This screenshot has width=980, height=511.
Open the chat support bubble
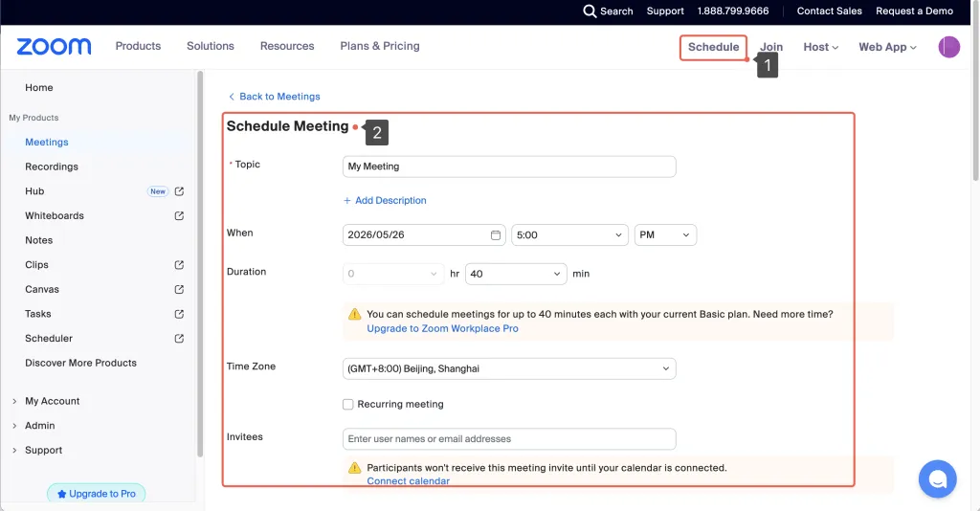pyautogui.click(x=938, y=479)
